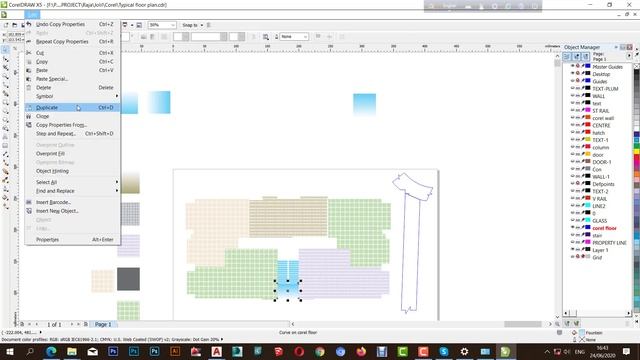Choose Clone from the menu
This screenshot has height=360, width=640.
[x=72, y=116]
